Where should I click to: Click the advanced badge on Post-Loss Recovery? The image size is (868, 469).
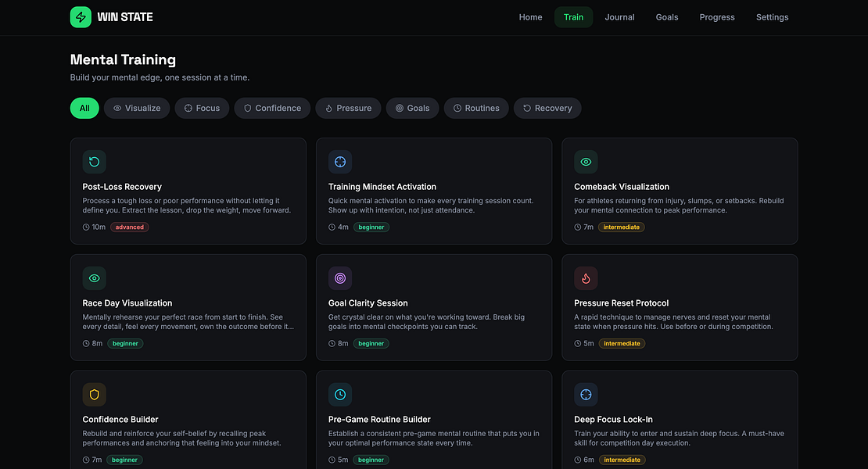click(x=130, y=227)
